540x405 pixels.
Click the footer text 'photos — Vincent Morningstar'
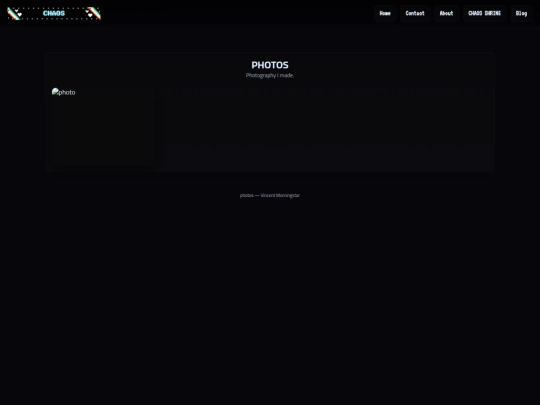(270, 195)
